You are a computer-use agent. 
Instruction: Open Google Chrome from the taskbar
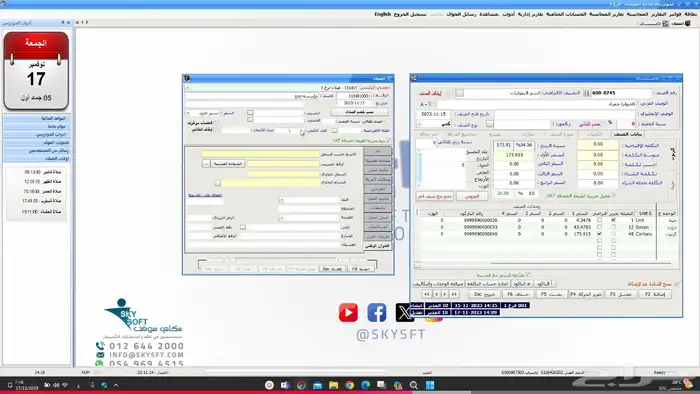point(350,385)
